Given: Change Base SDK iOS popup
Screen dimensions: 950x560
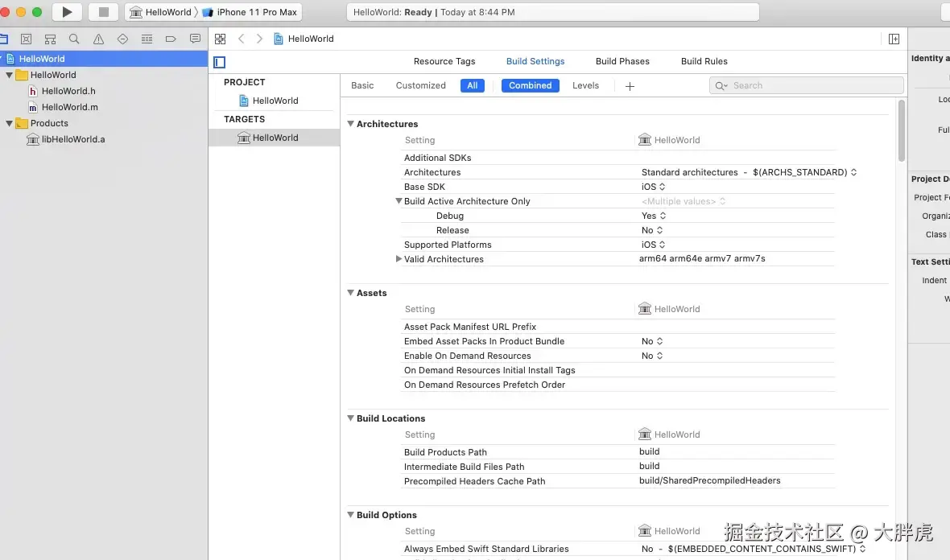Looking at the screenshot, I should click(653, 187).
